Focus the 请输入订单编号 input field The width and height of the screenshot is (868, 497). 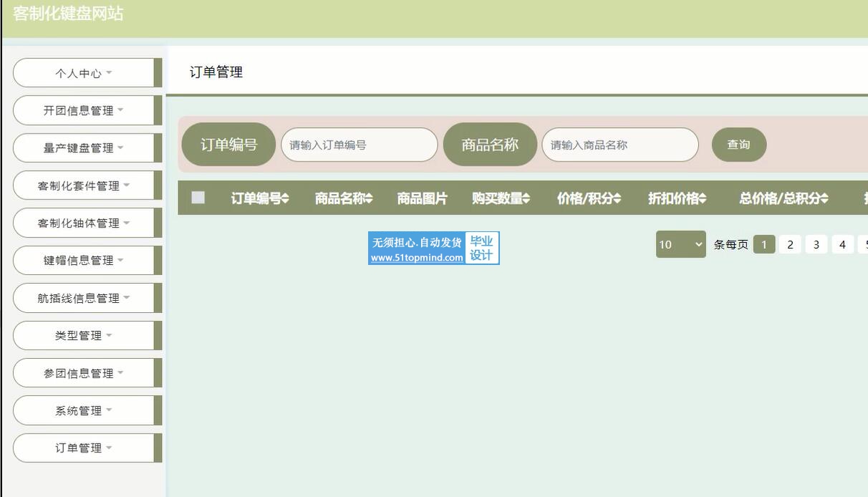(359, 145)
